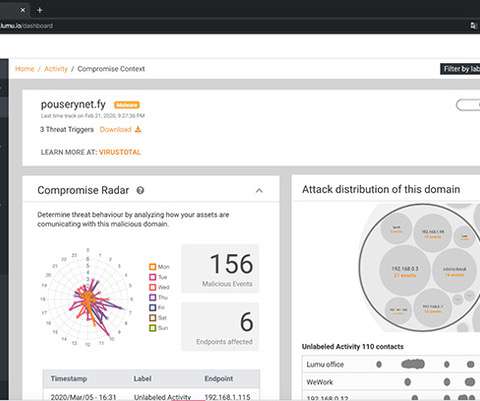Click the download arrow icon
Screen dimensions: 480x401
click(x=138, y=129)
